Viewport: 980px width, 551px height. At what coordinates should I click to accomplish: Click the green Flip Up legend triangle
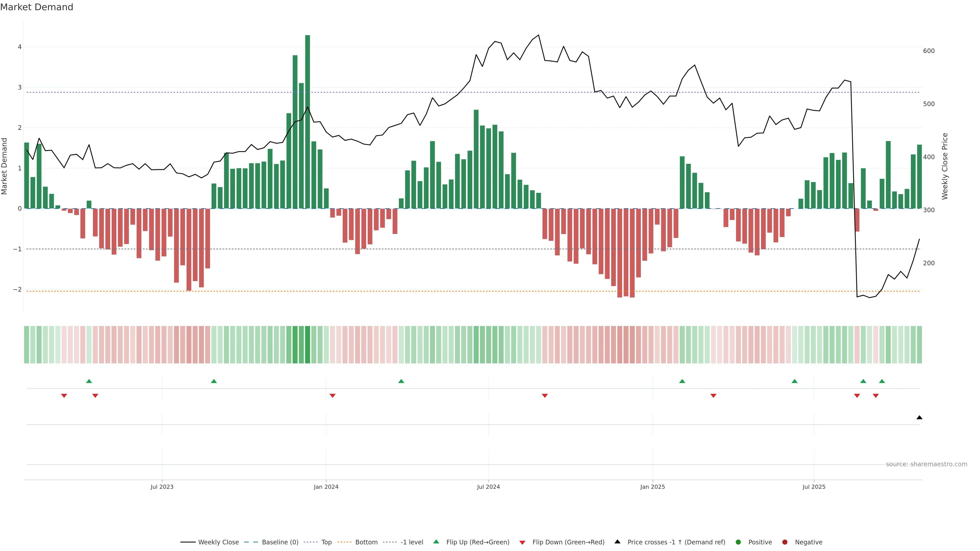point(436,542)
